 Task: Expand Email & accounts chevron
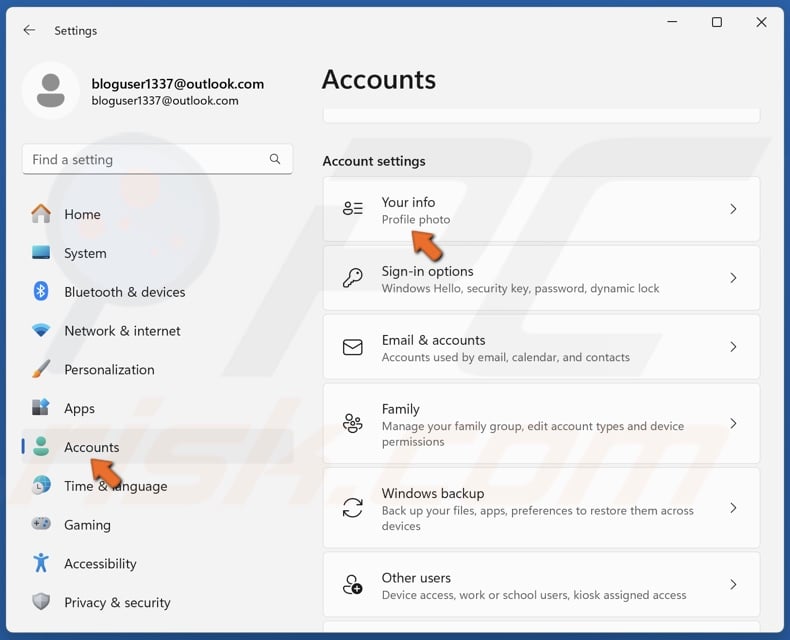click(734, 347)
